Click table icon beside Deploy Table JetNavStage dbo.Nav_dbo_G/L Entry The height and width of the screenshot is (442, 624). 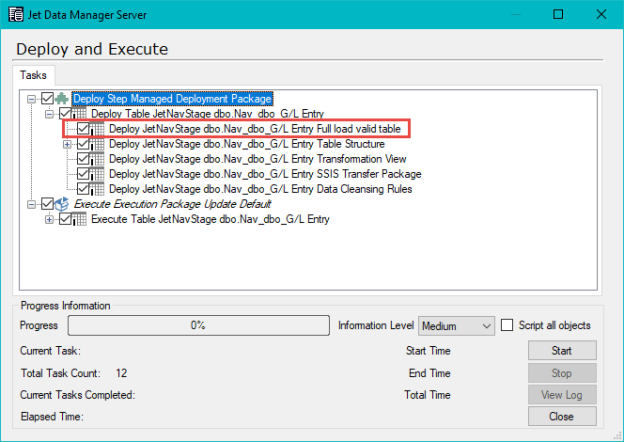(79, 114)
